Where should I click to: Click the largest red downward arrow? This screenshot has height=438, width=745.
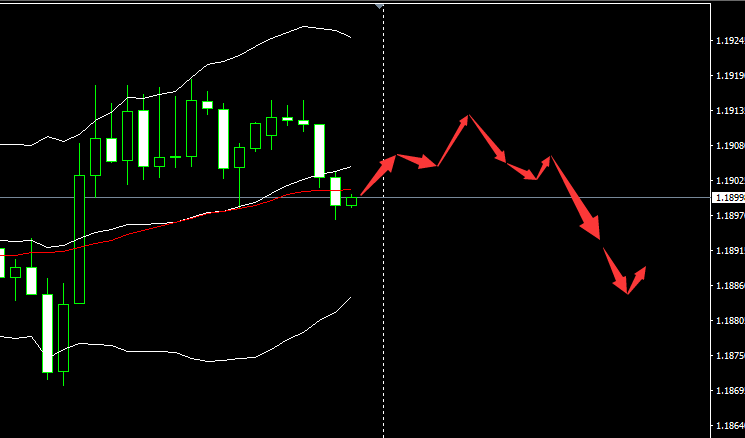[x=575, y=198]
